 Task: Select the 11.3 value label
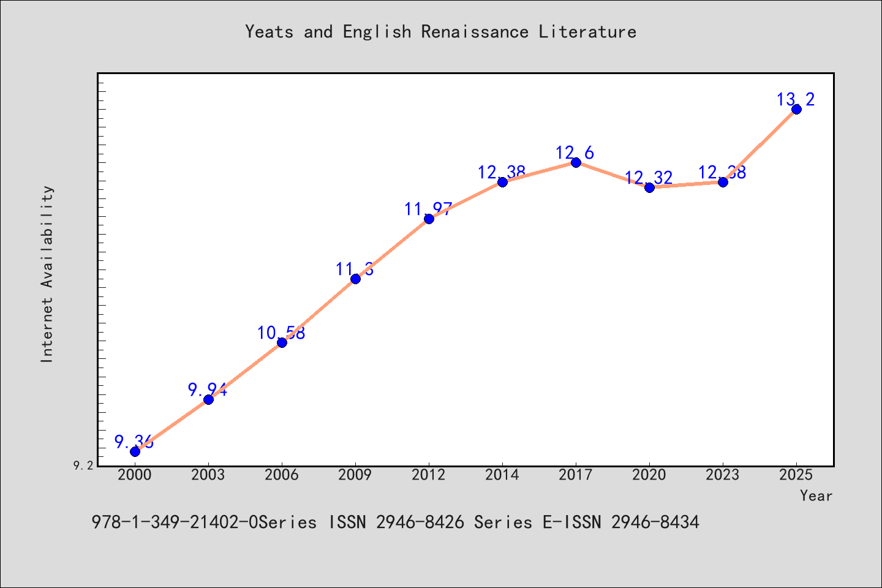355,269
